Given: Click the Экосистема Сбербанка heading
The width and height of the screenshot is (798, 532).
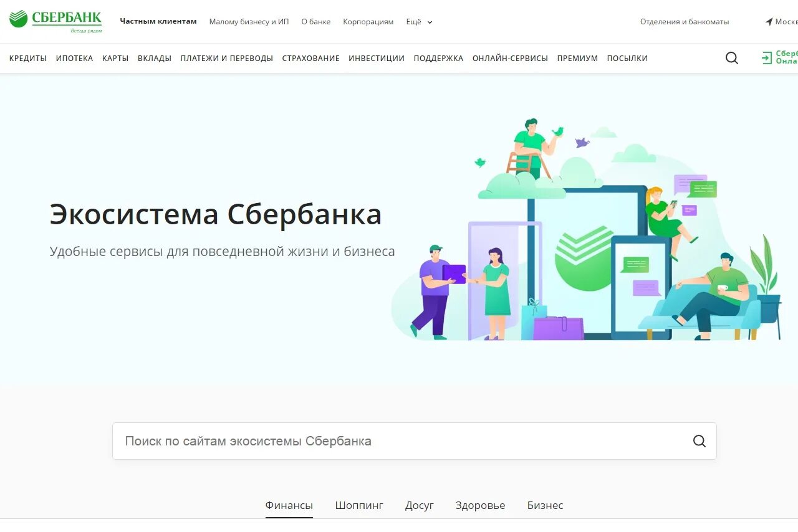Looking at the screenshot, I should 216,214.
